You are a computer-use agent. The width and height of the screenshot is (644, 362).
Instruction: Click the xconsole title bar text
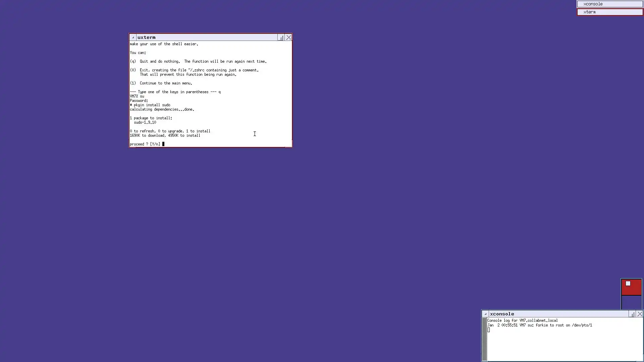(x=502, y=314)
